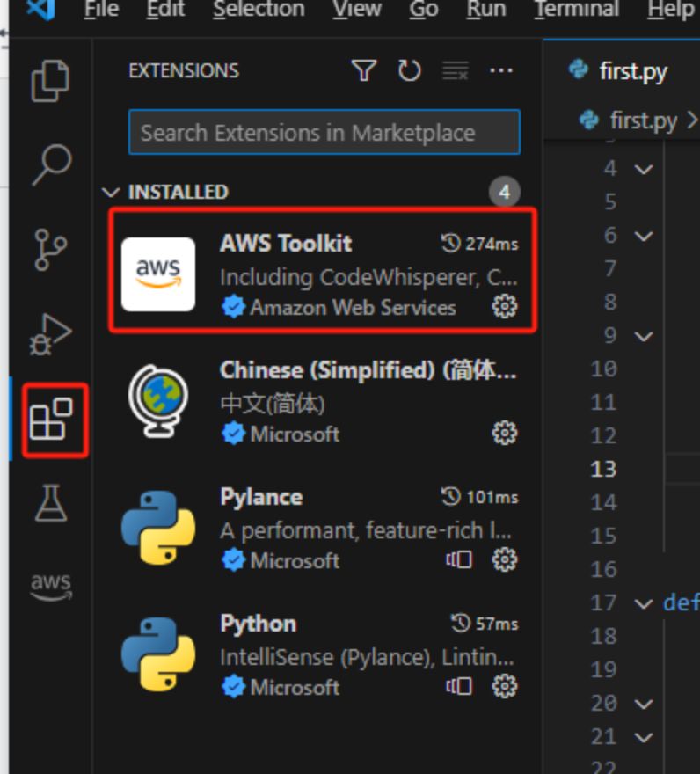Click the Chinese language pack globe icon
Viewport: 700px width, 774px height.
158,401
